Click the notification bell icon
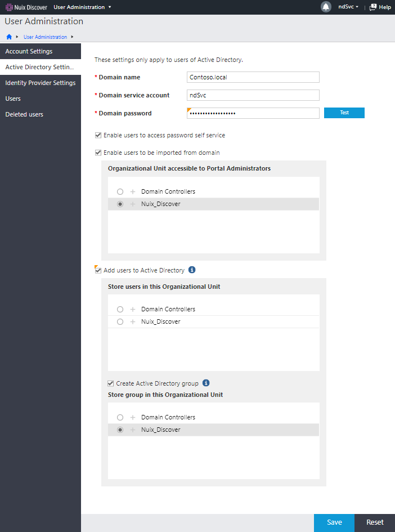The image size is (395, 532). (x=326, y=7)
